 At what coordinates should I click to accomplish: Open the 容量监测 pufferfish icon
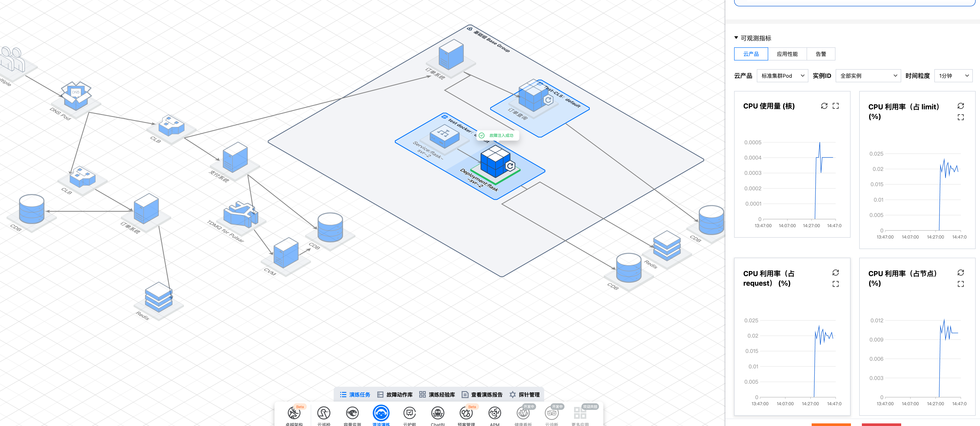coord(352,413)
